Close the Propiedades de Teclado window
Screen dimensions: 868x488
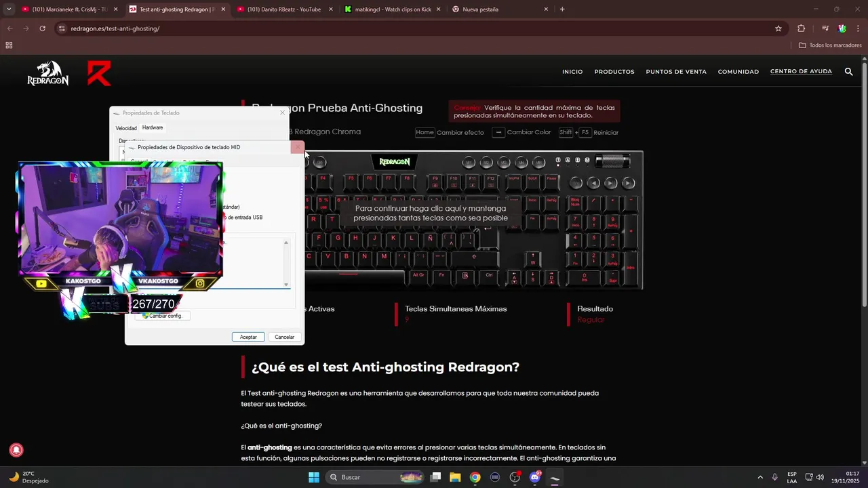[x=283, y=113]
